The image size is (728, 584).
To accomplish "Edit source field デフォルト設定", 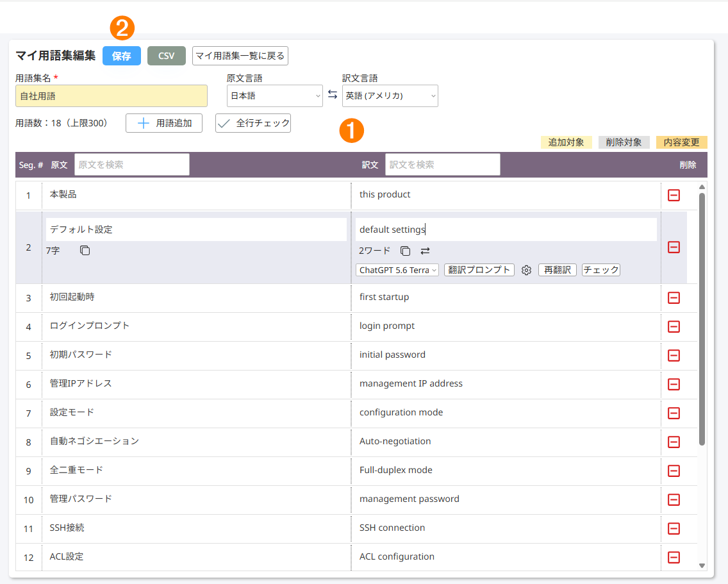I will [x=196, y=229].
